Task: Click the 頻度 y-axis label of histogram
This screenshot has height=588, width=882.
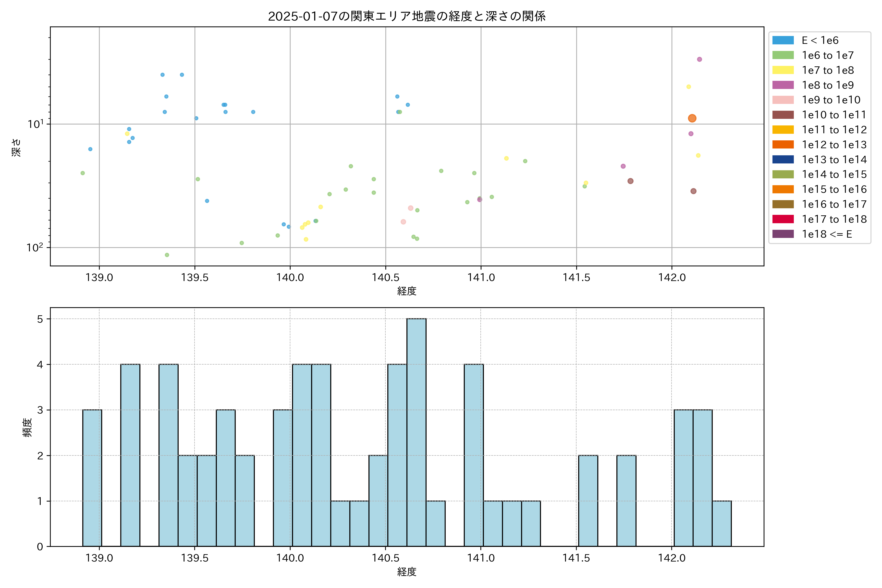Action: point(27,428)
